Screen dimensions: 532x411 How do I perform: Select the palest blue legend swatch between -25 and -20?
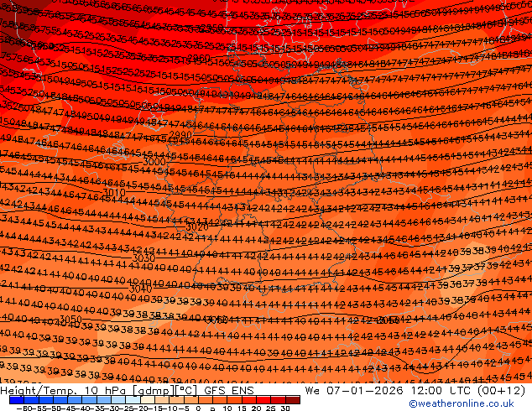tap(133, 400)
